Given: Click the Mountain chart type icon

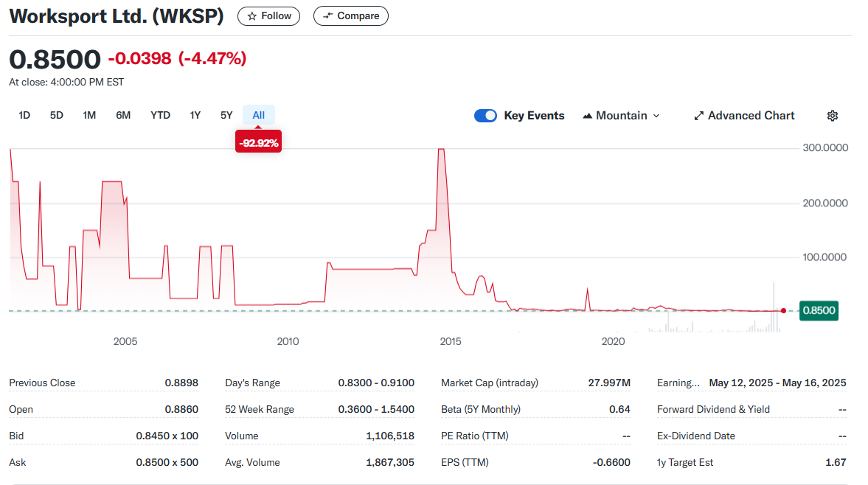Looking at the screenshot, I should point(588,116).
